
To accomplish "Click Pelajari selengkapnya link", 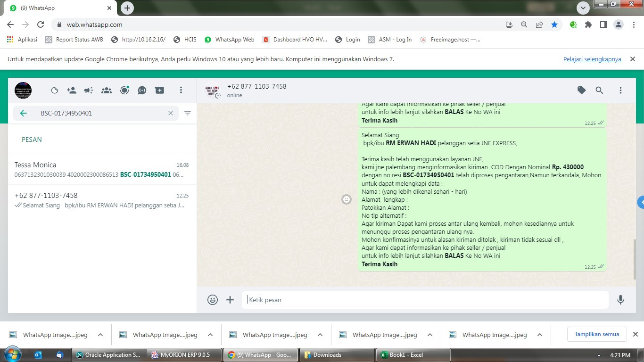I will 592,59.
